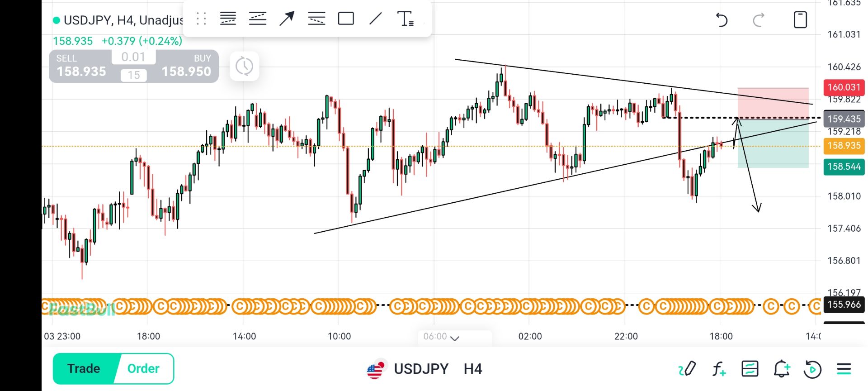Click the red stop-loss zone
This screenshot has height=391, width=868.
coord(773,103)
